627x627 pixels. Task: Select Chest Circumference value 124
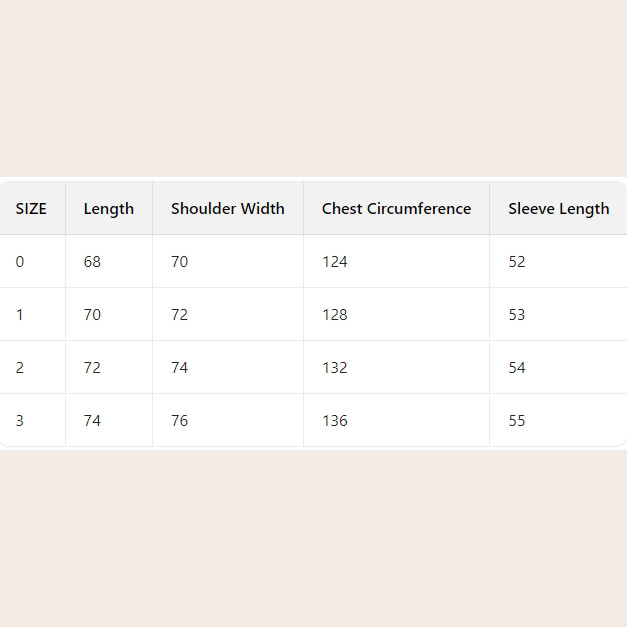[334, 262]
